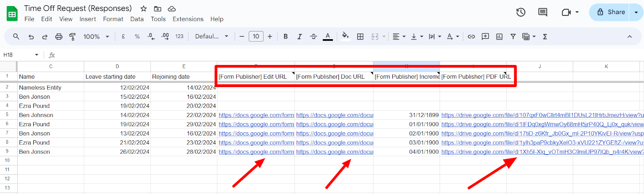Image resolution: width=644 pixels, height=194 pixels.
Task: Check the cloud save status icon
Action: (x=171, y=8)
